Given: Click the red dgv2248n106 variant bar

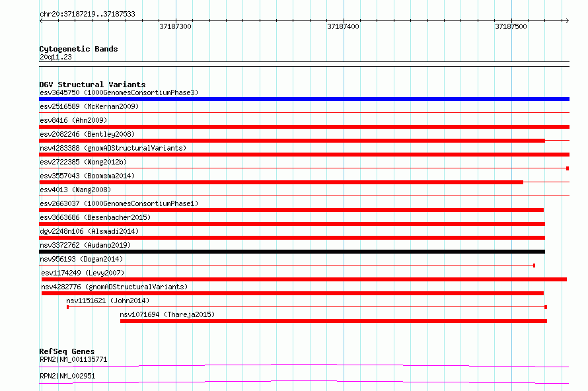Looking at the screenshot, I should pos(292,238).
